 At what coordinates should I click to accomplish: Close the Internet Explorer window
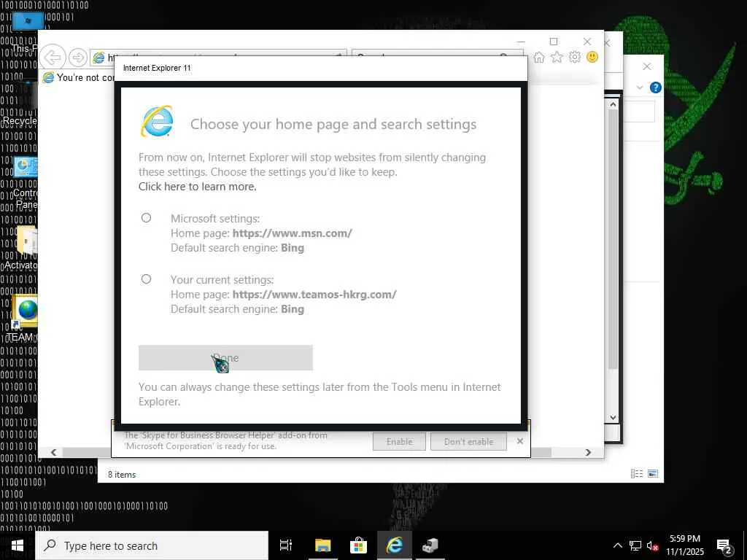click(587, 42)
